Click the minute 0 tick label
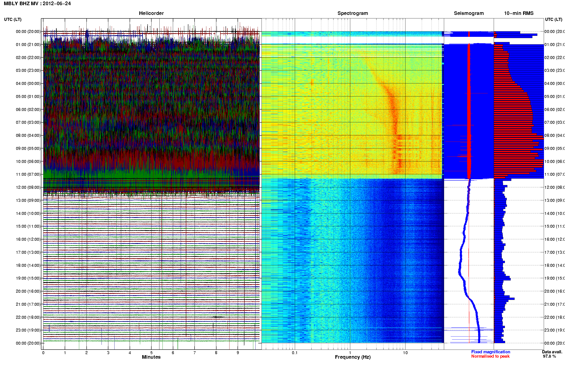This screenshot has width=588, height=368. click(x=43, y=353)
